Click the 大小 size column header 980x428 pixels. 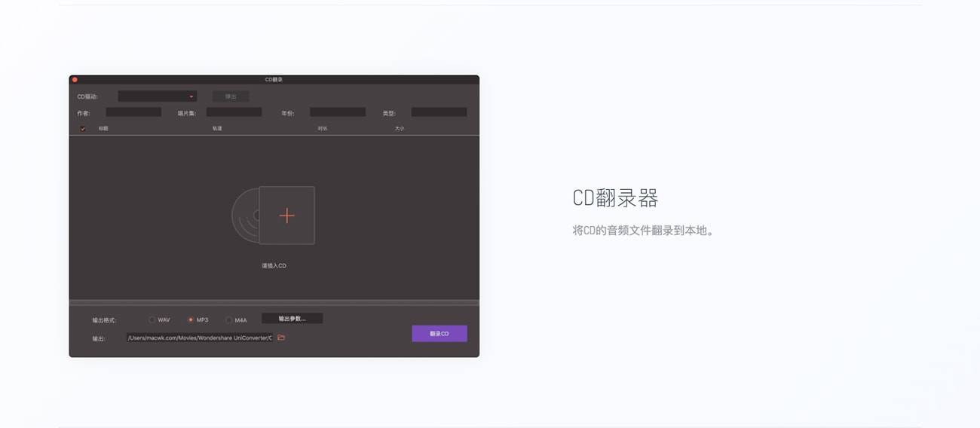(x=400, y=129)
